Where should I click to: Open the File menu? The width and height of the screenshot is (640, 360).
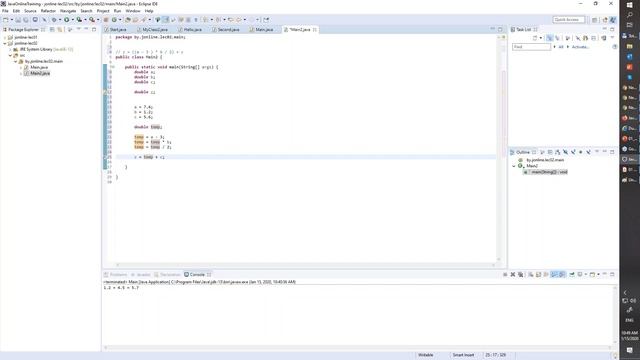tap(5, 11)
